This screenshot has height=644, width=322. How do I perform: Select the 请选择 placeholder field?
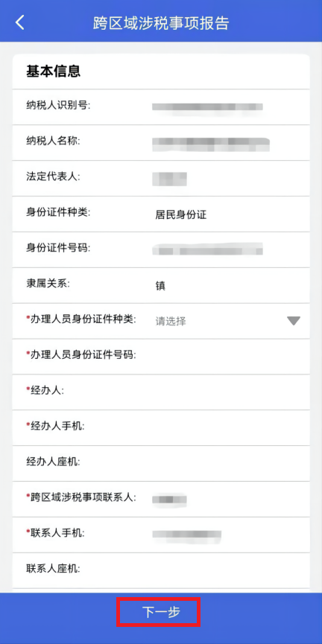pos(170,321)
